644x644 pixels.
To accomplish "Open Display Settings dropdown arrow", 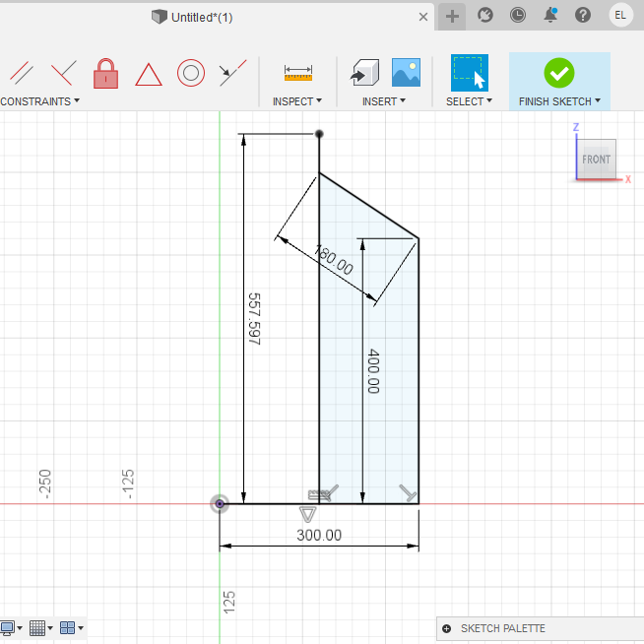I will (x=20, y=628).
